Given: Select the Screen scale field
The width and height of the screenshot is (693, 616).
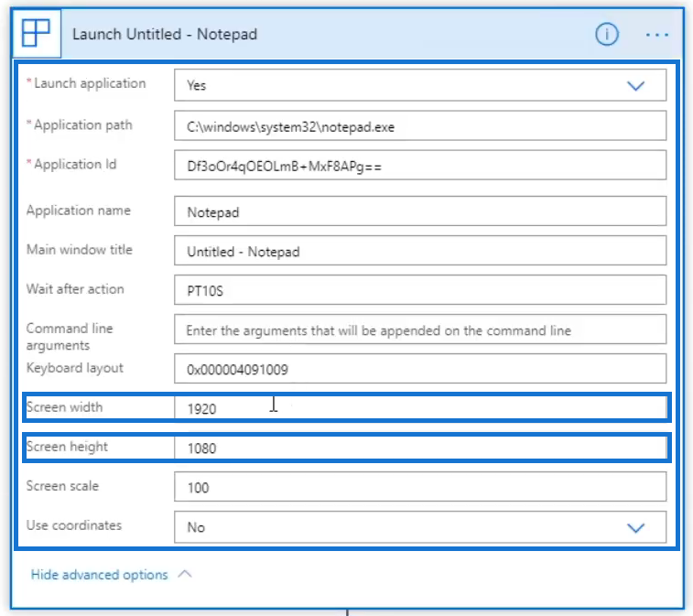Looking at the screenshot, I should click(x=420, y=487).
